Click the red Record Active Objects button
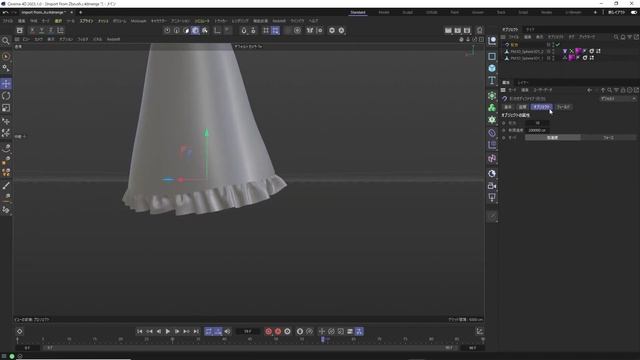 tap(269, 331)
